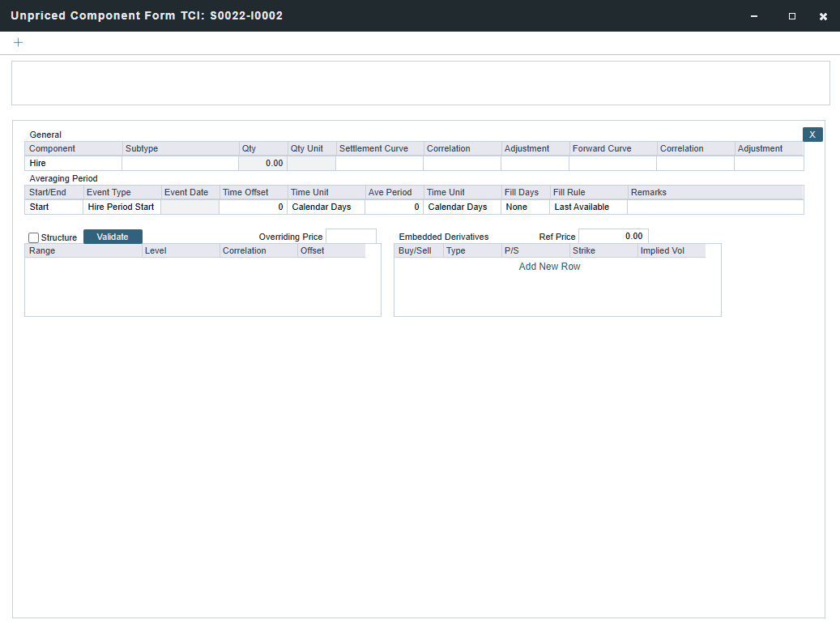Enable the Structure checkbox
Screen dimensions: 840x624
[x=34, y=237]
